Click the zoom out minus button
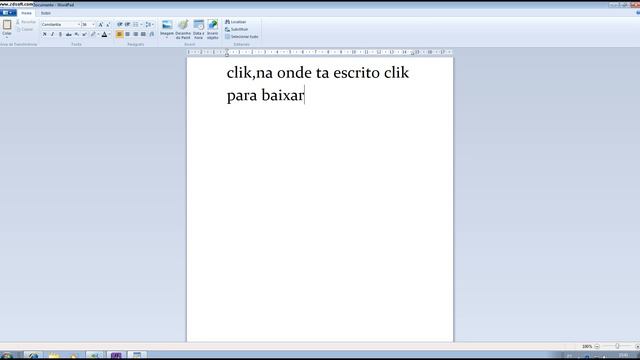This screenshot has height=360, width=640. (x=597, y=346)
